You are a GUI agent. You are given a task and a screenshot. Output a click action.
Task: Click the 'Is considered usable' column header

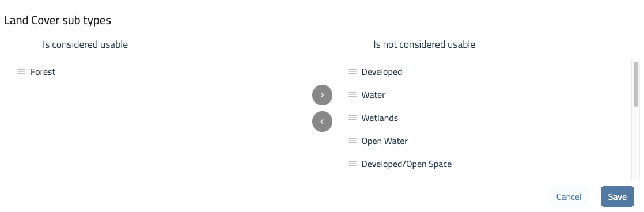point(85,44)
